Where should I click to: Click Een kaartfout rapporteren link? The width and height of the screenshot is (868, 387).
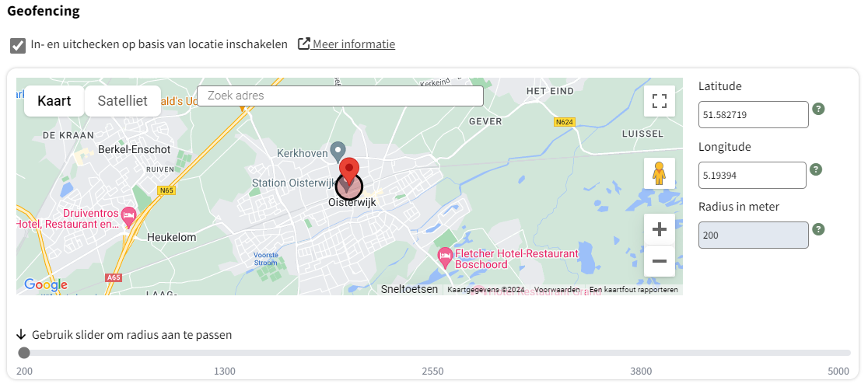633,290
